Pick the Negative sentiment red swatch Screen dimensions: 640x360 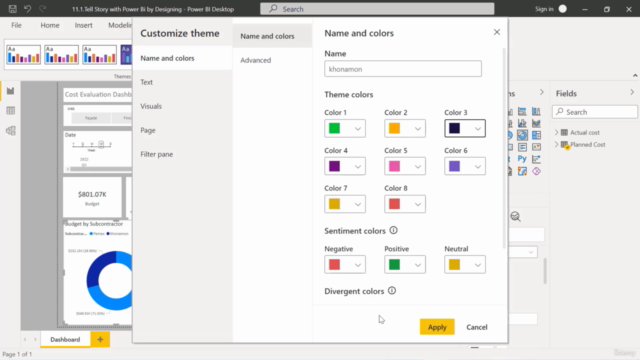pos(334,264)
